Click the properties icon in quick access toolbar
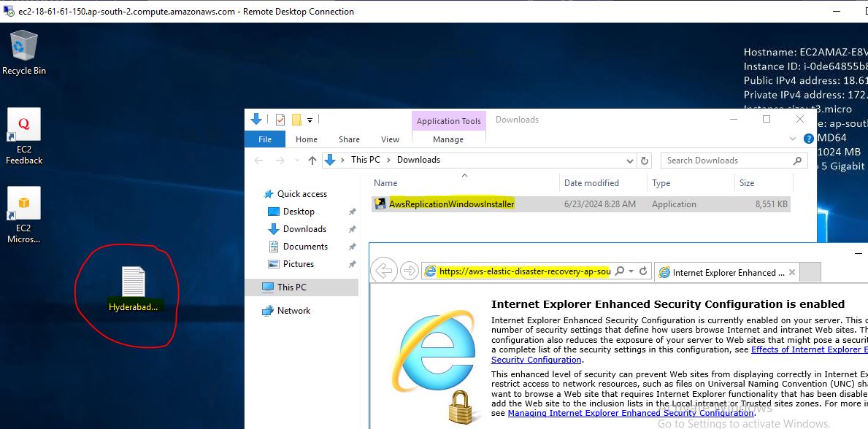The image size is (868, 429). point(280,120)
